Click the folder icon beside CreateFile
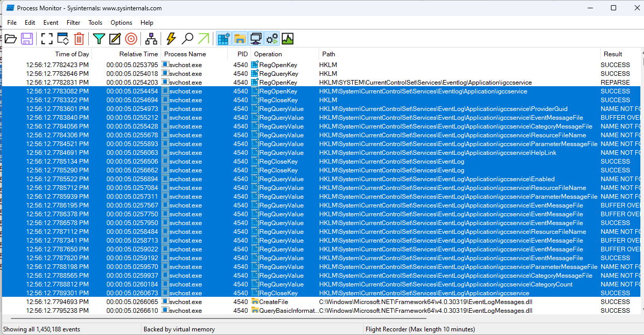The width and height of the screenshot is (644, 335). tap(255, 302)
